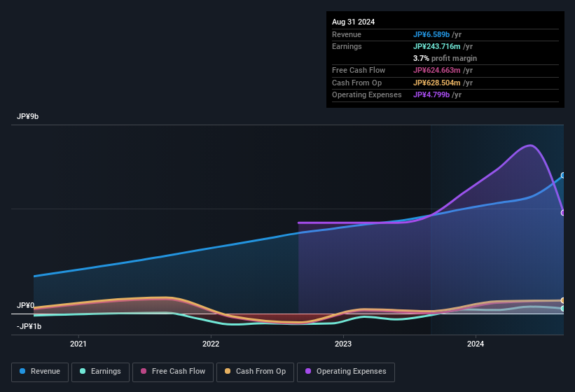
Task: Click the Earnings row label in tooltip
Action: pos(347,46)
